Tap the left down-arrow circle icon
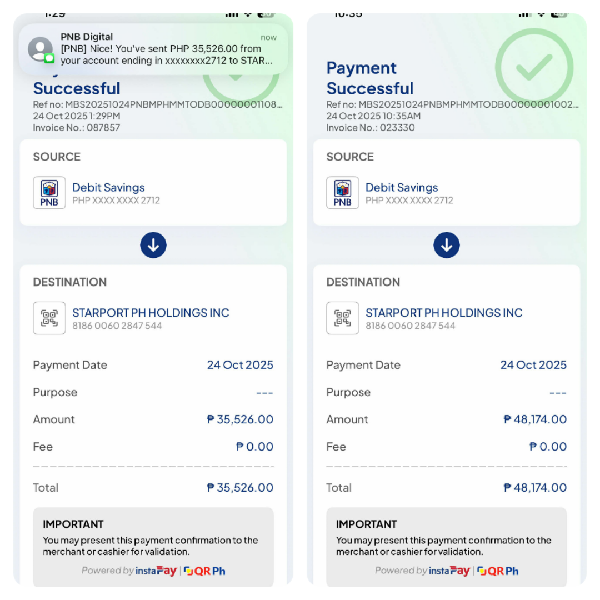This screenshot has height=600, width=600. tap(153, 245)
